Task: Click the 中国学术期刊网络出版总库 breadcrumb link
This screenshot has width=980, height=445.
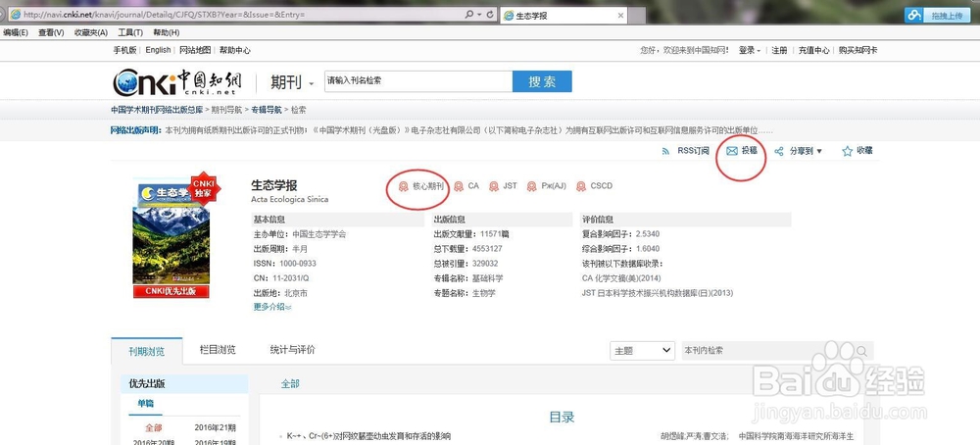Action: [x=157, y=110]
